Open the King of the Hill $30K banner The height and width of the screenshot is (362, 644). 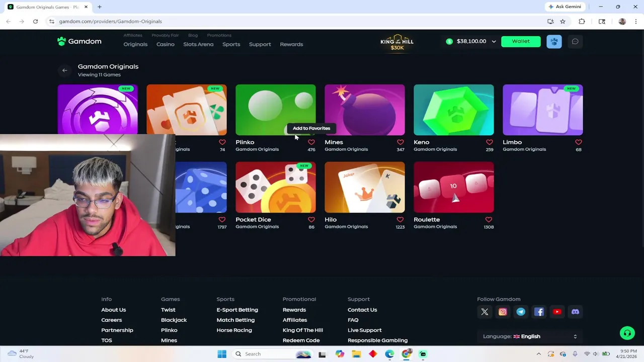[x=397, y=43]
